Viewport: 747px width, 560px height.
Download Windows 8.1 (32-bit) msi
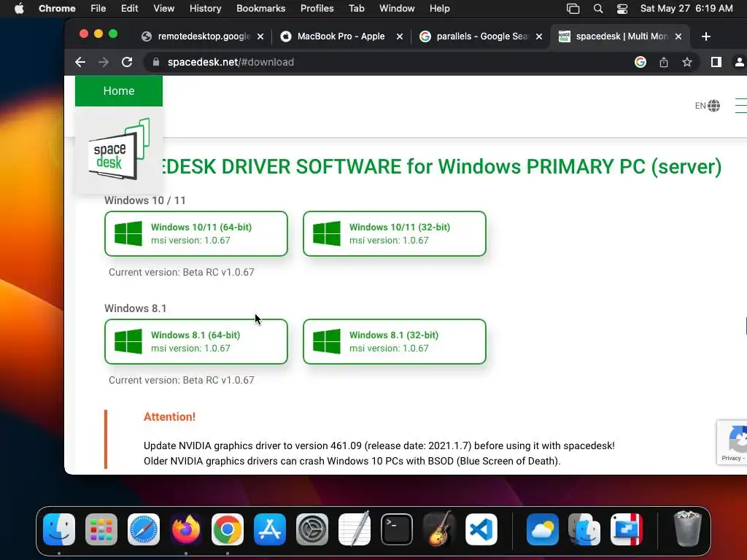pos(395,341)
